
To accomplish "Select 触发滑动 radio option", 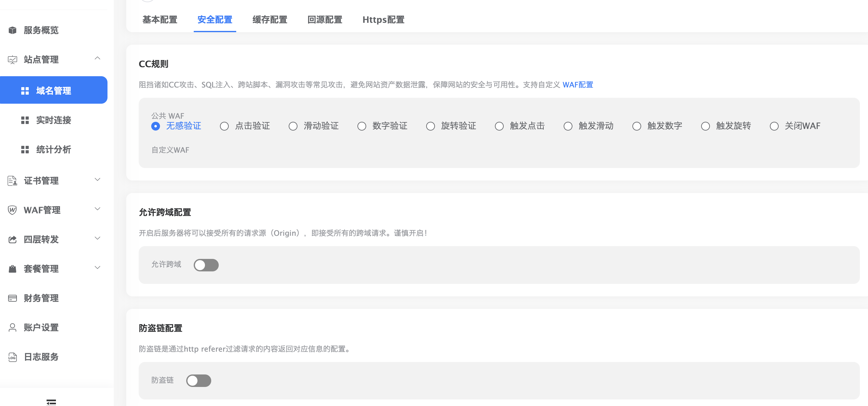I will [568, 126].
